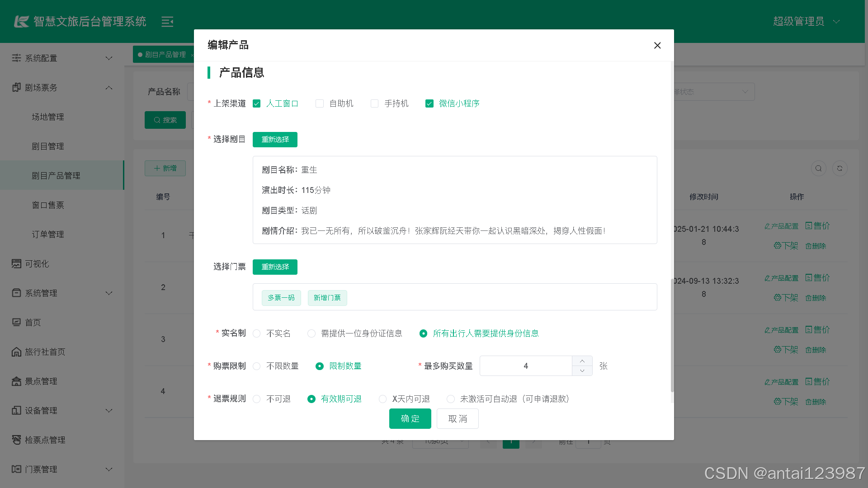
Task: Click the 新增门票 button
Action: 327,297
